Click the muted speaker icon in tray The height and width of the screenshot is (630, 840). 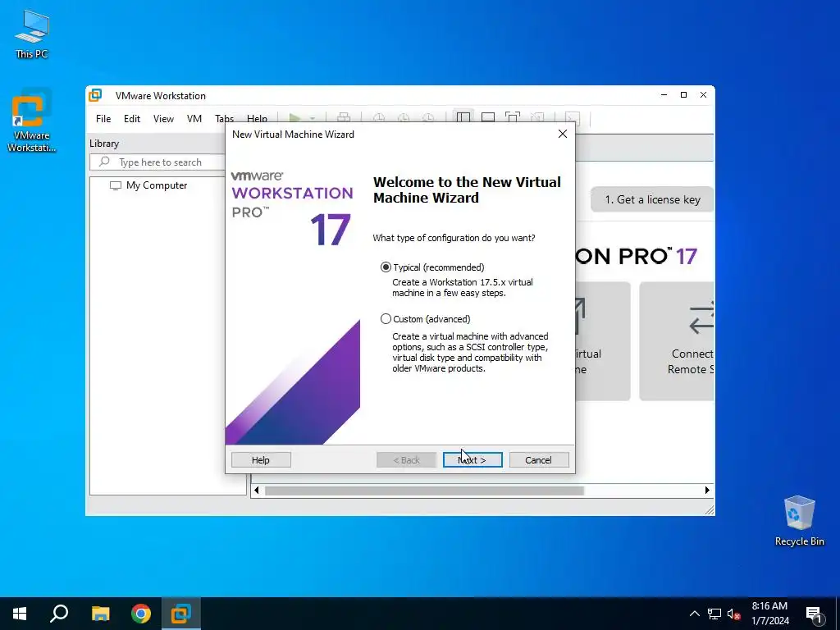pyautogui.click(x=734, y=614)
